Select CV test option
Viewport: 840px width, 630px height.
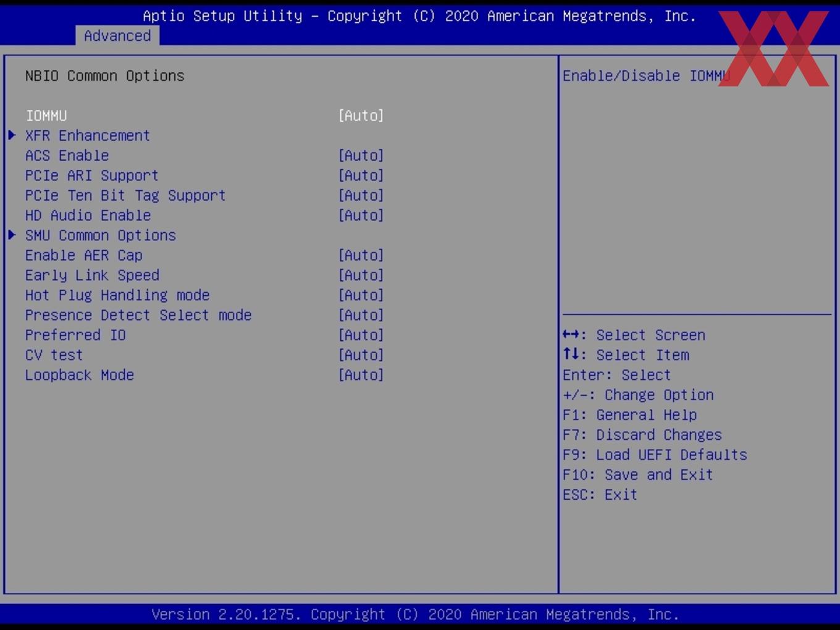tap(54, 355)
